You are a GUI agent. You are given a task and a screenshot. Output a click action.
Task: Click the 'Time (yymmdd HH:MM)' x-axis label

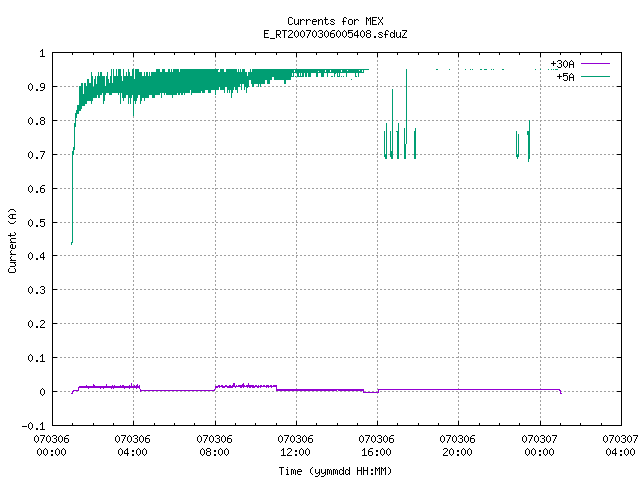(335, 471)
